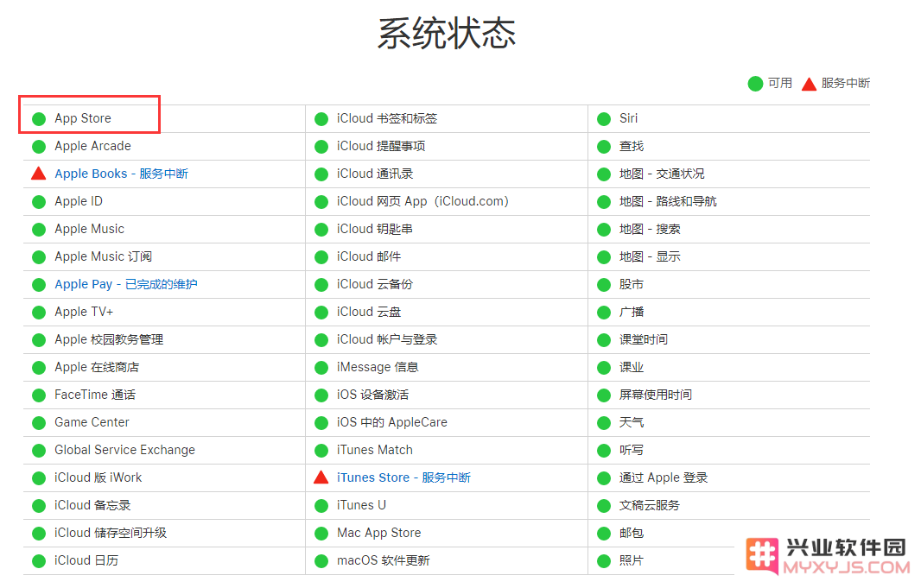The height and width of the screenshot is (588, 921).
Task: Select the 课业 entry
Action: tap(632, 367)
